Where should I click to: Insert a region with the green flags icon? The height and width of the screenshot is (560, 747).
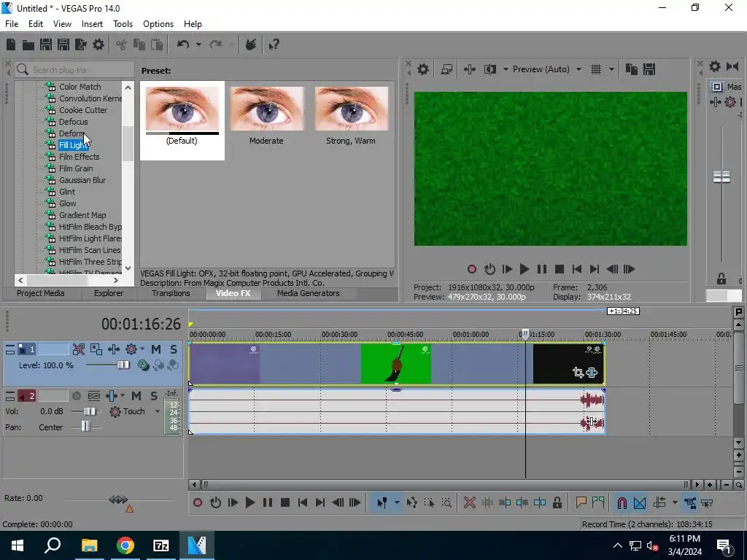click(598, 502)
